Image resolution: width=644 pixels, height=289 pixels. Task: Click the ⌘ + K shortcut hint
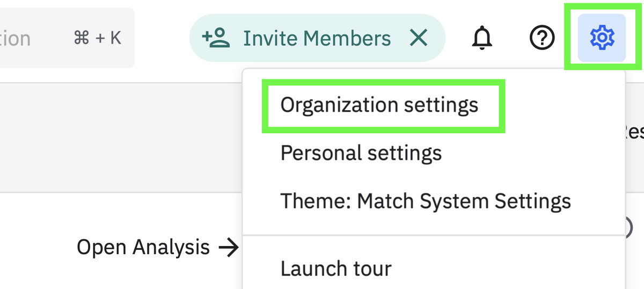click(97, 38)
